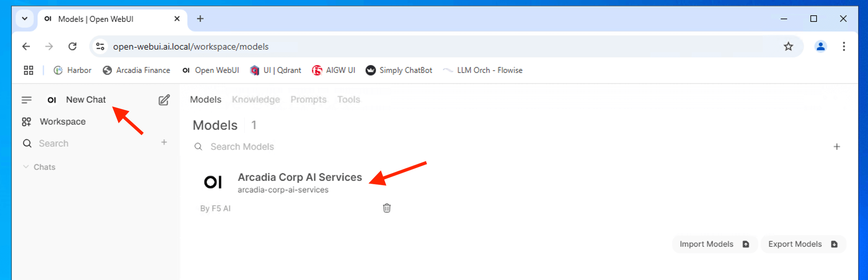Toggle the sidebar hamburger menu icon

(x=26, y=100)
